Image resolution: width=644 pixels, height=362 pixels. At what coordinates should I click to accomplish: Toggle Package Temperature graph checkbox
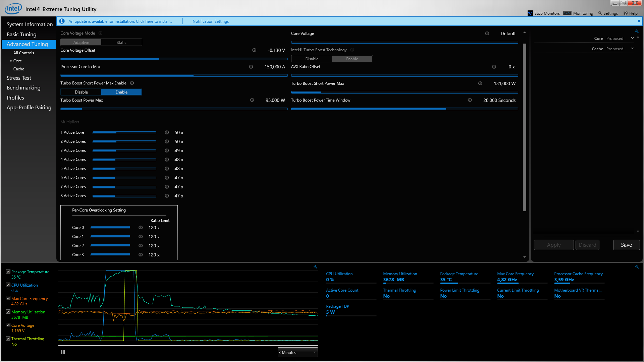8,271
